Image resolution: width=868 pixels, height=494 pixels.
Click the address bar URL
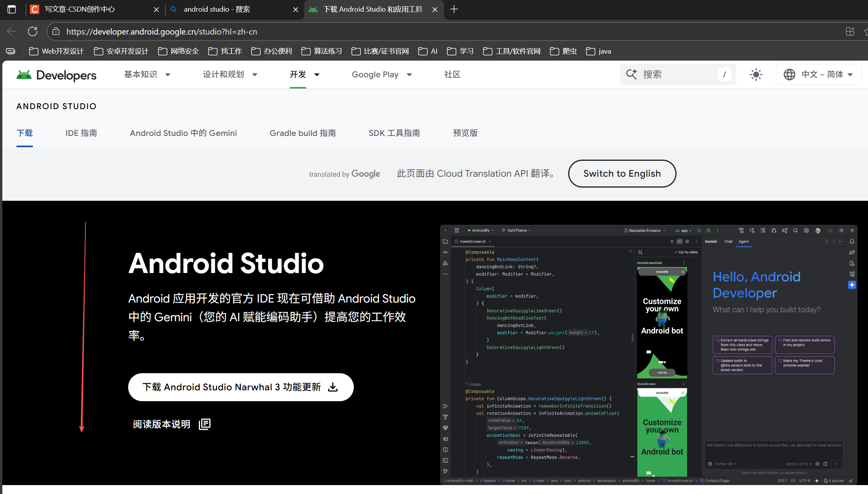(x=162, y=31)
